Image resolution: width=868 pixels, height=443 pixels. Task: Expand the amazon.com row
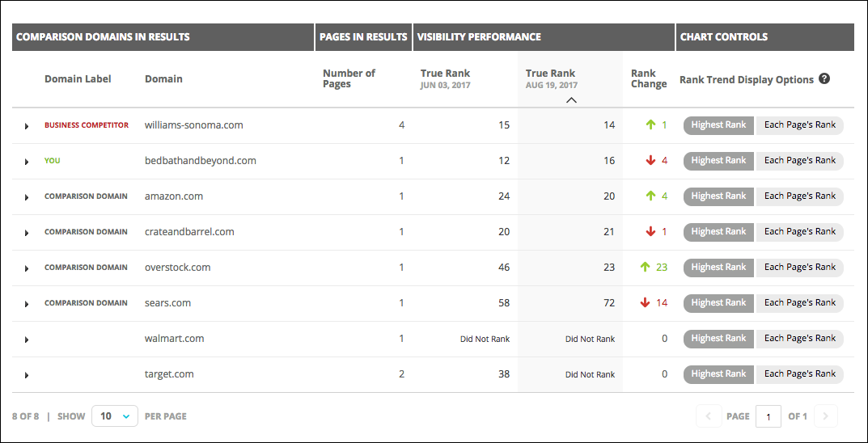[26, 197]
